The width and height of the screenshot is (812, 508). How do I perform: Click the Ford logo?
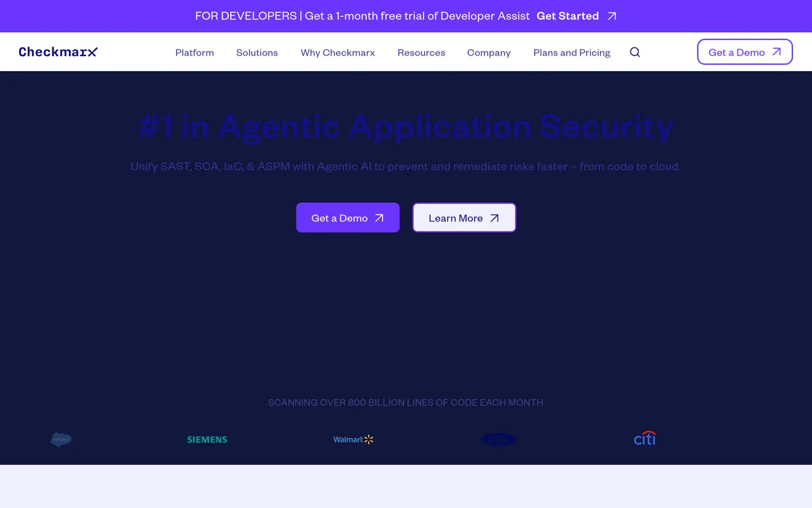coord(498,439)
